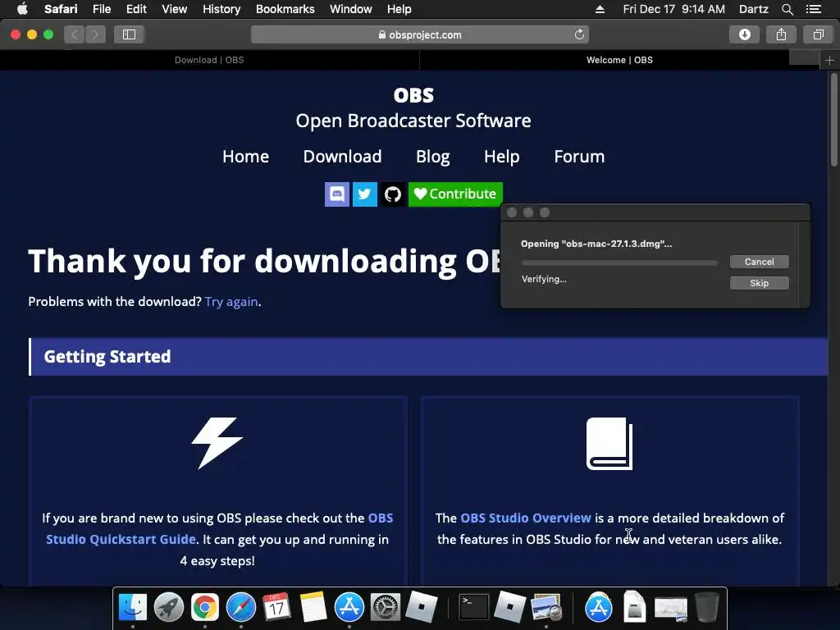Open Preview from the Dock
Image resolution: width=840 pixels, height=630 pixels.
click(546, 608)
